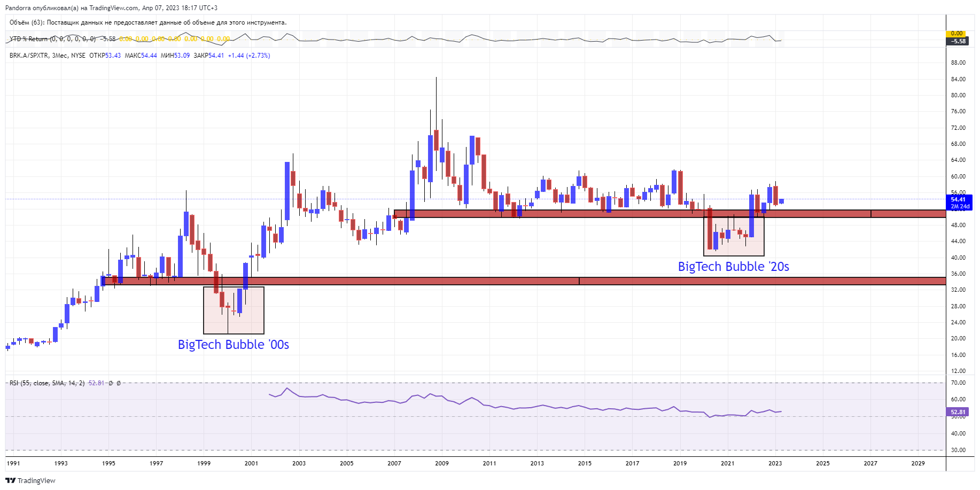Screen dimensions: 980x490
Task: Click the МИН 53.09 low value in the legend
Action: pyautogui.click(x=175, y=56)
